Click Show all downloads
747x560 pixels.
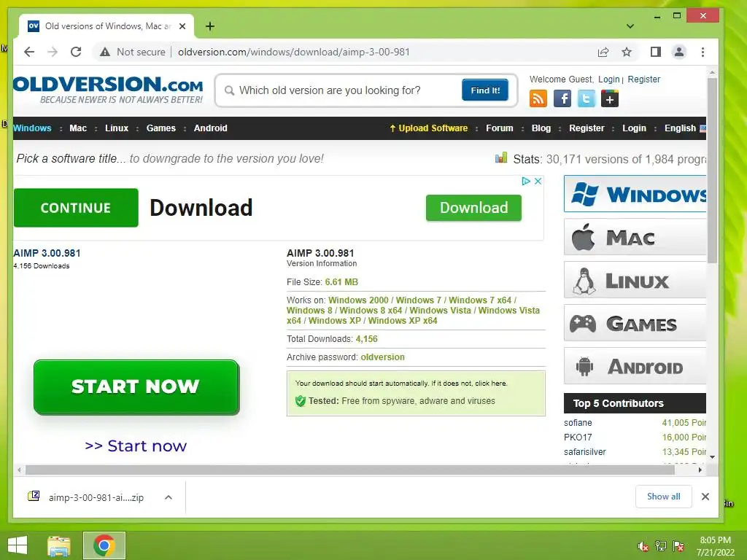point(664,497)
